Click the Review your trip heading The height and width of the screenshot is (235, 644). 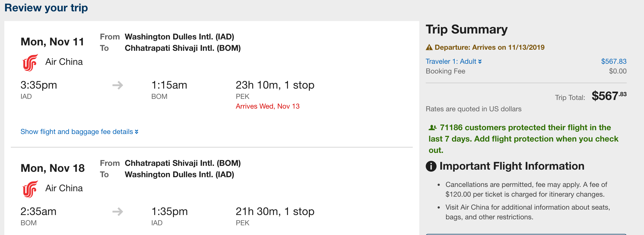pyautogui.click(x=46, y=8)
